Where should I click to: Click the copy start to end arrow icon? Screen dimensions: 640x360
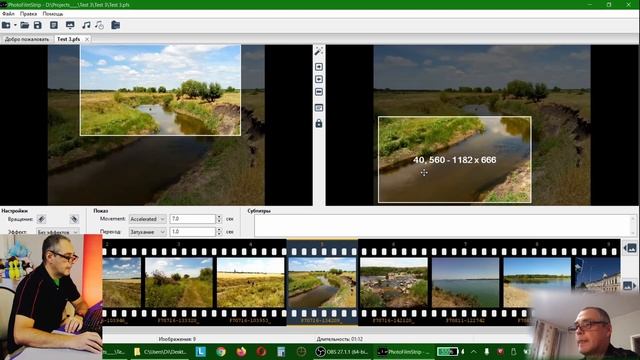tap(319, 67)
